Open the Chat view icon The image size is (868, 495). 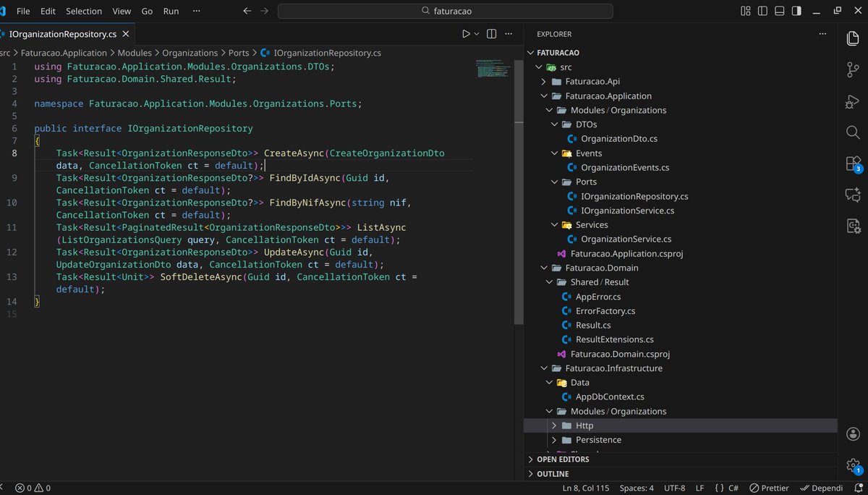853,195
